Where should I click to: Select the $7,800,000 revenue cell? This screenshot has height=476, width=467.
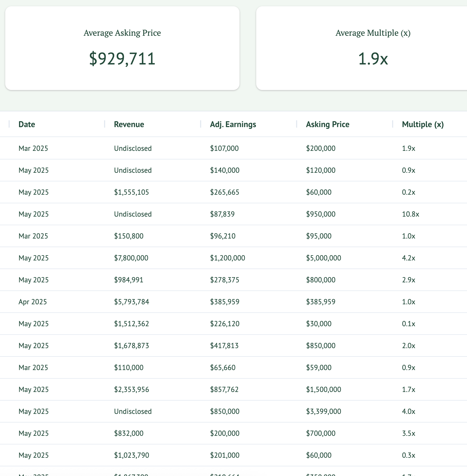[x=131, y=258]
